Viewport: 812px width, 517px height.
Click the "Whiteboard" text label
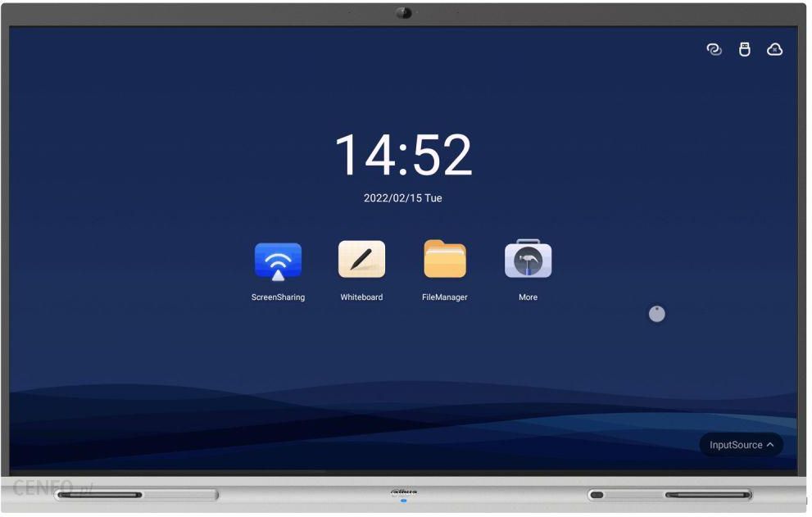click(361, 297)
